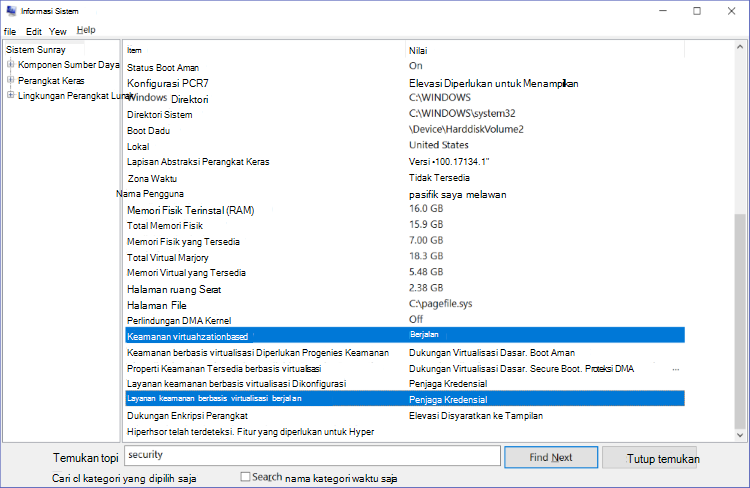Select Memori Fisik yang Tersedia row
The image size is (750, 488).
[405, 241]
